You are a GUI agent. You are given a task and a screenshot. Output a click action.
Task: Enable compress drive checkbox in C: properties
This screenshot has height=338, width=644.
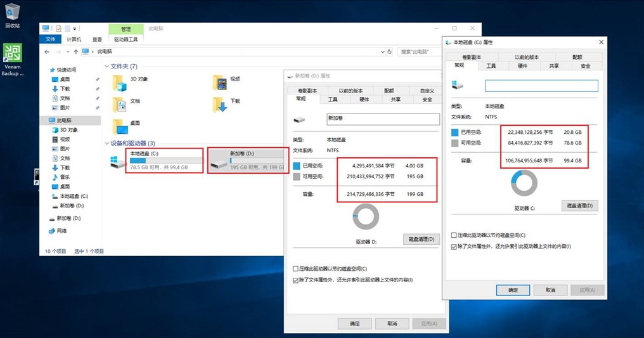454,235
